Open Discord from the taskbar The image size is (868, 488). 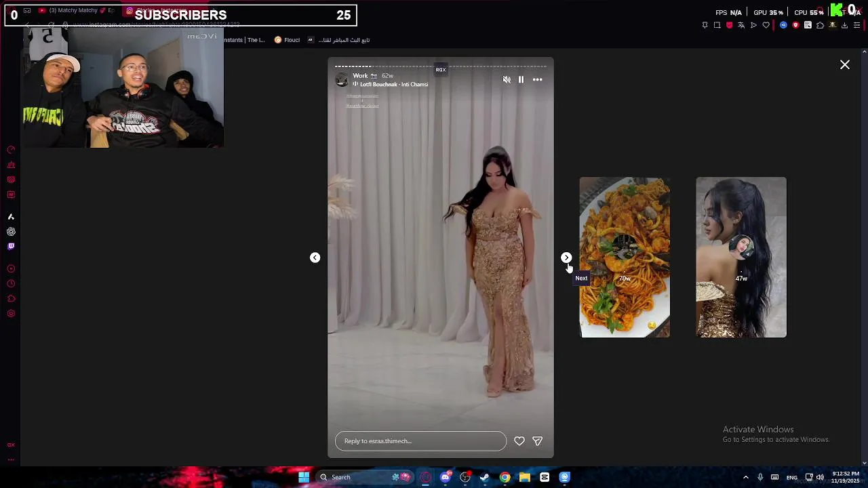445,477
